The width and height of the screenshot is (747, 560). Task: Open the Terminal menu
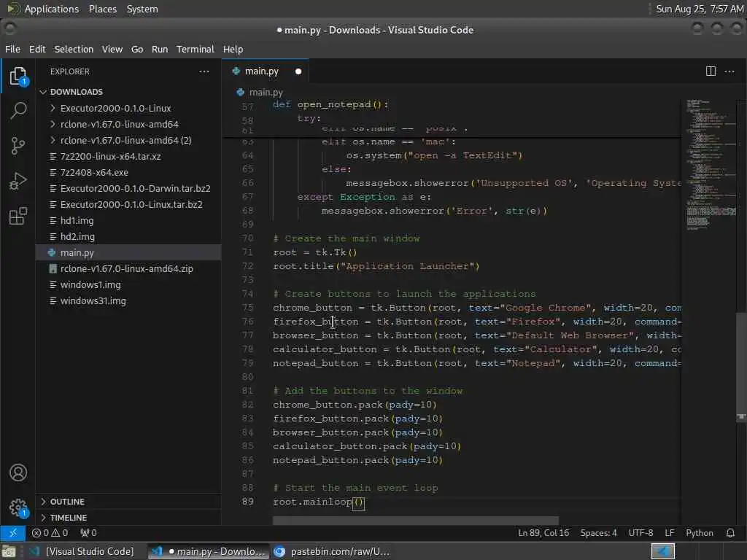click(196, 49)
